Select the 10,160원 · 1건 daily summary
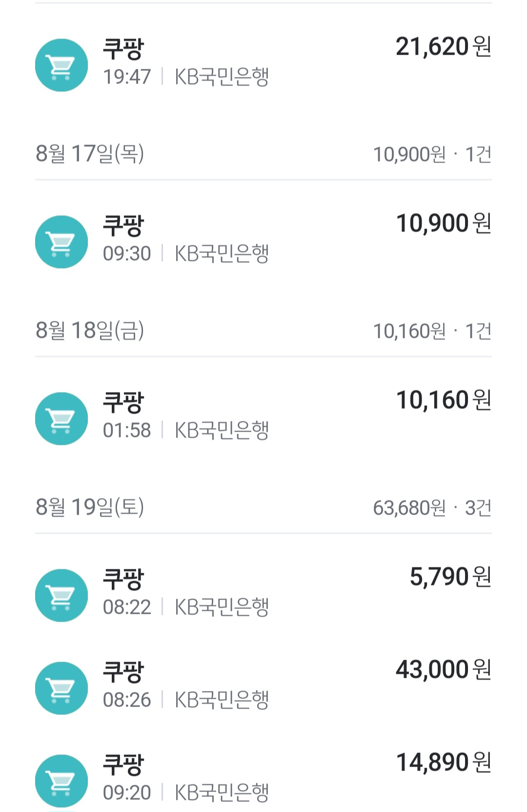 point(432,332)
